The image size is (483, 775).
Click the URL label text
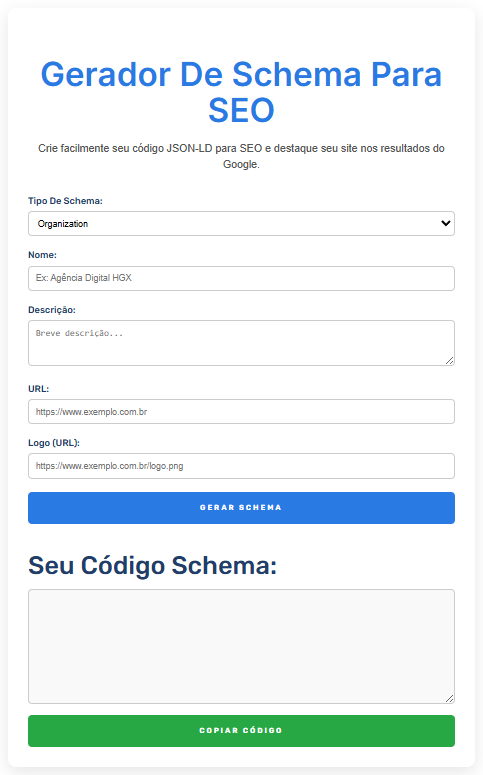pyautogui.click(x=39, y=389)
